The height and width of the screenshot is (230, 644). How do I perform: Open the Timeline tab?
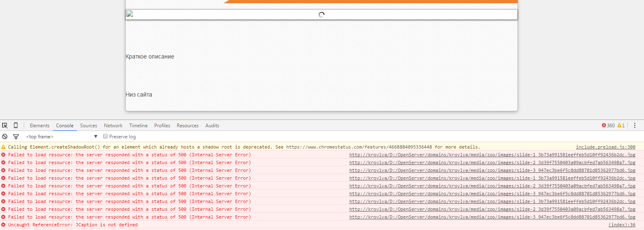pyautogui.click(x=138, y=126)
